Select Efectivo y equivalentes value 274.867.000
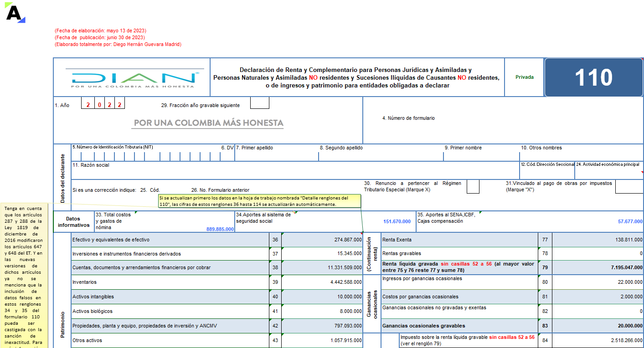The image size is (644, 348). pyautogui.click(x=321, y=240)
